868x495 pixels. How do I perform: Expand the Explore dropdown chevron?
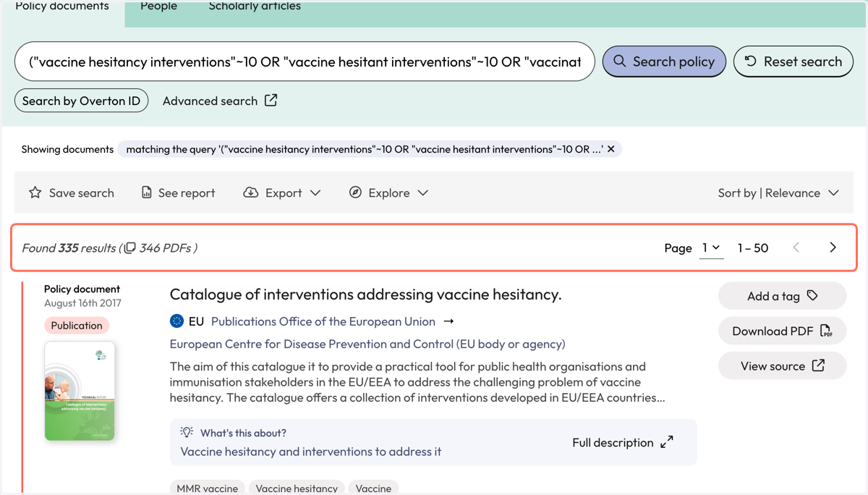pos(423,193)
